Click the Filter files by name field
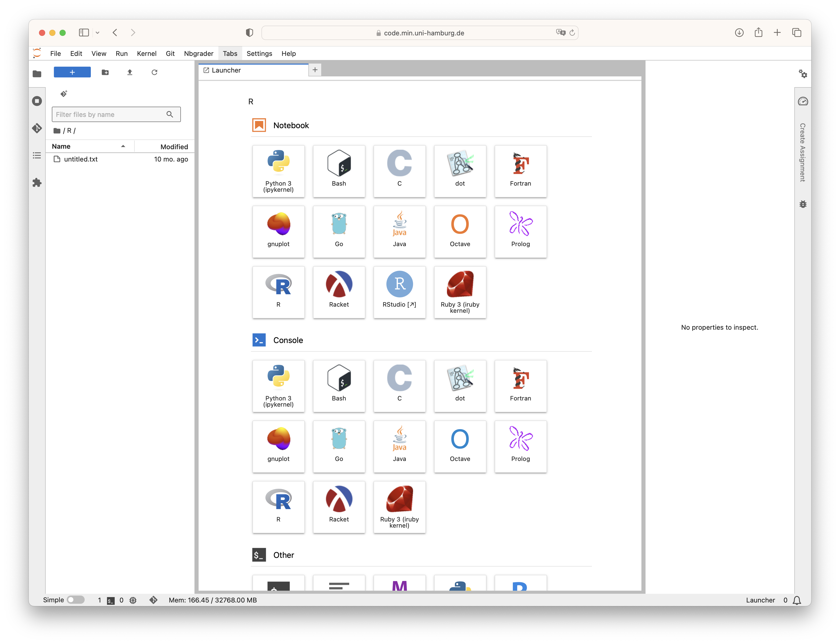 pyautogui.click(x=109, y=115)
